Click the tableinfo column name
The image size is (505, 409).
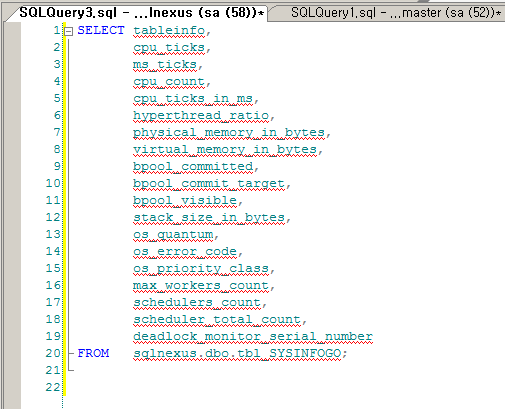pyautogui.click(x=169, y=30)
